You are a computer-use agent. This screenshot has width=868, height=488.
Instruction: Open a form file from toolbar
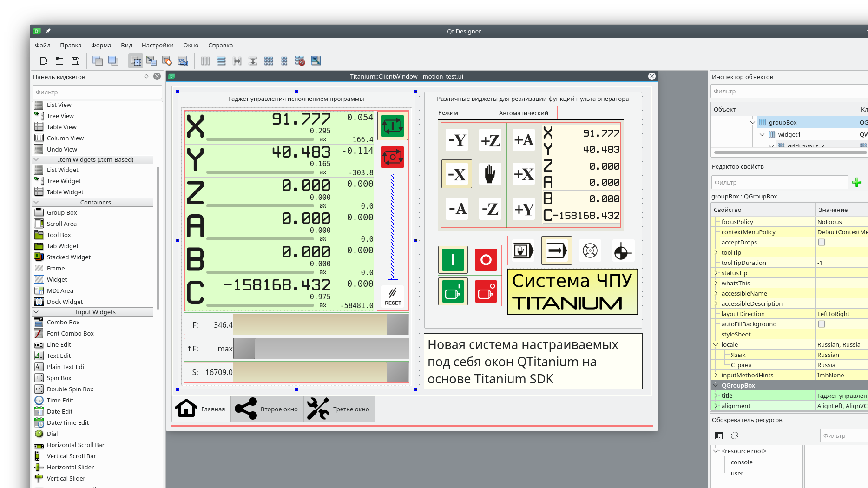coord(59,61)
